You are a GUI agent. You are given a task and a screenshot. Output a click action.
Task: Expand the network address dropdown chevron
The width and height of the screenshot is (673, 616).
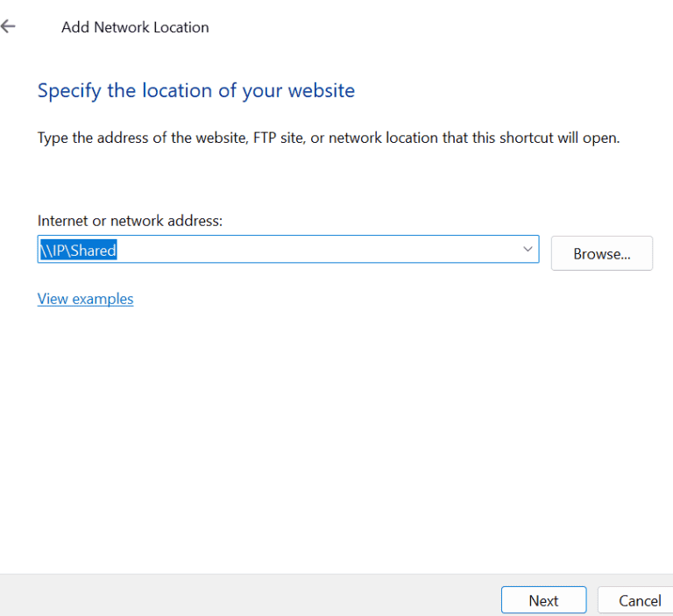[528, 250]
